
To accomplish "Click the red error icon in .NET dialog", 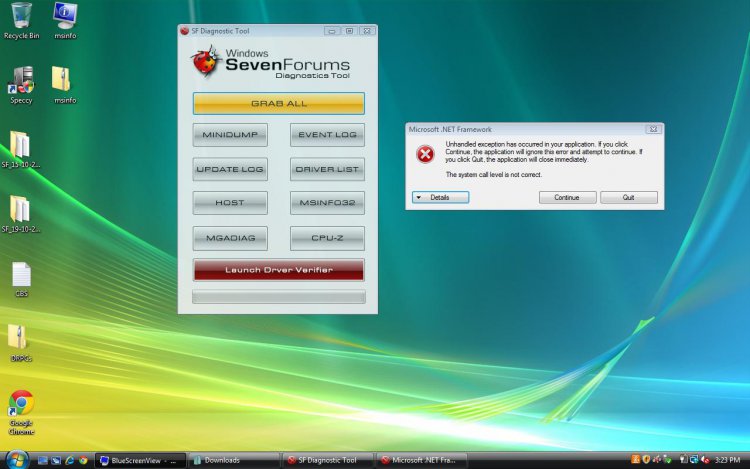I will click(x=425, y=154).
